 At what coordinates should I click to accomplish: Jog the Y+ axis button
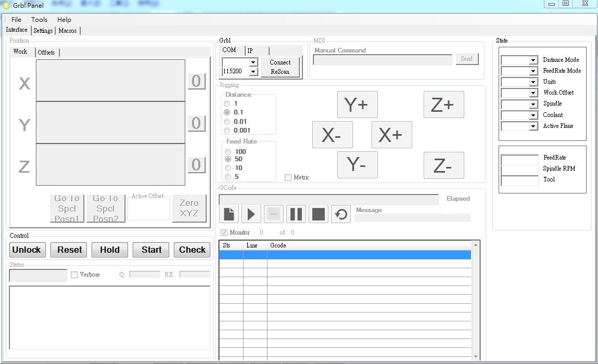pyautogui.click(x=358, y=105)
